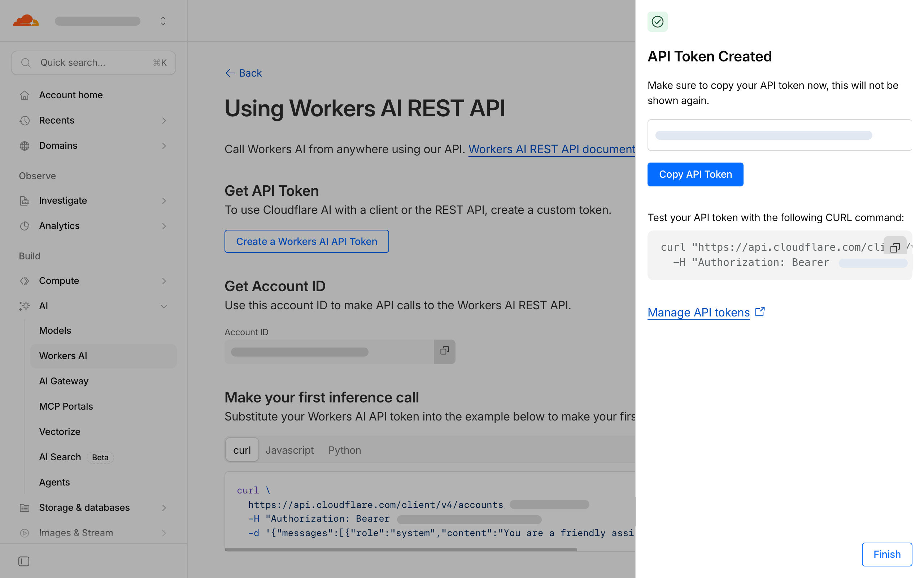Click Copy API Token button
This screenshot has width=924, height=578.
695,174
